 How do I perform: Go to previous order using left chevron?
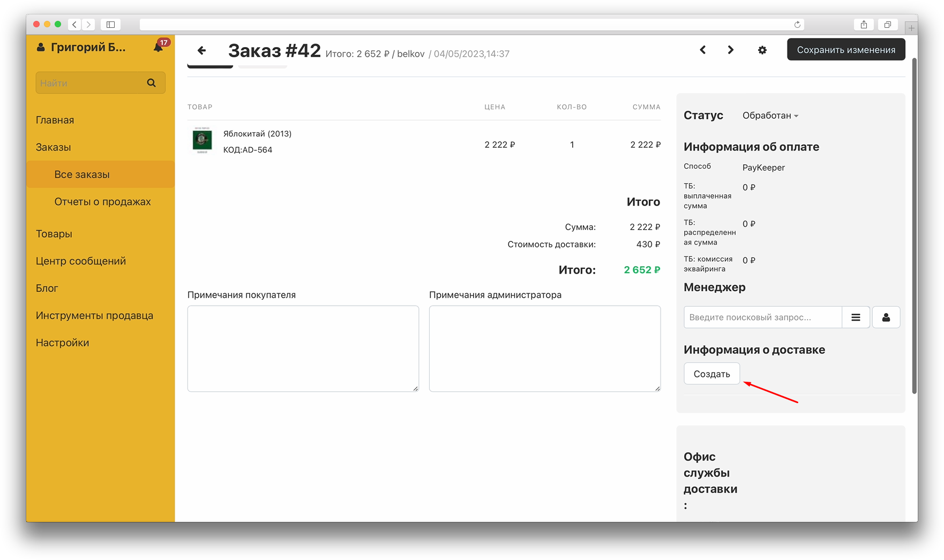pos(702,50)
